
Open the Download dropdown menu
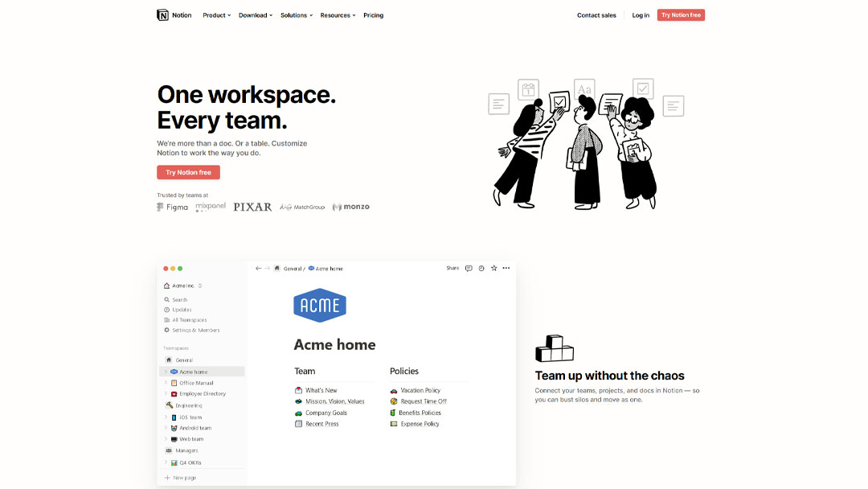pyautogui.click(x=256, y=15)
